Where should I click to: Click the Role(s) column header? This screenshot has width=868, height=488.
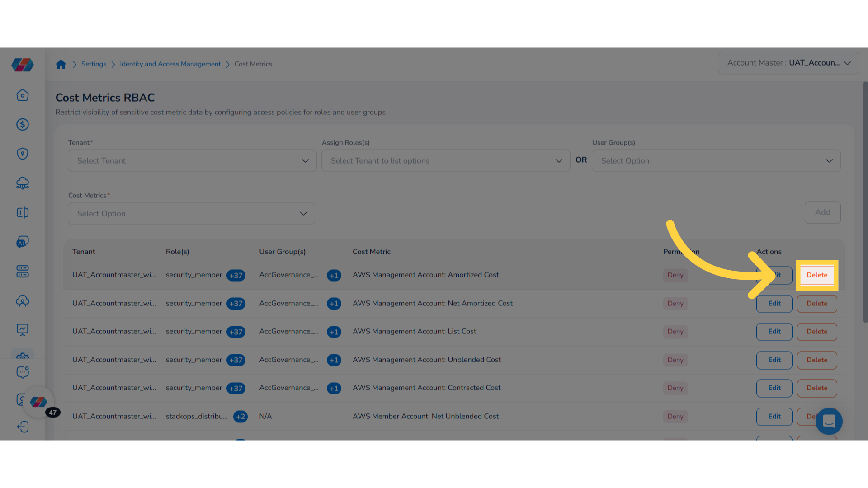click(x=177, y=252)
